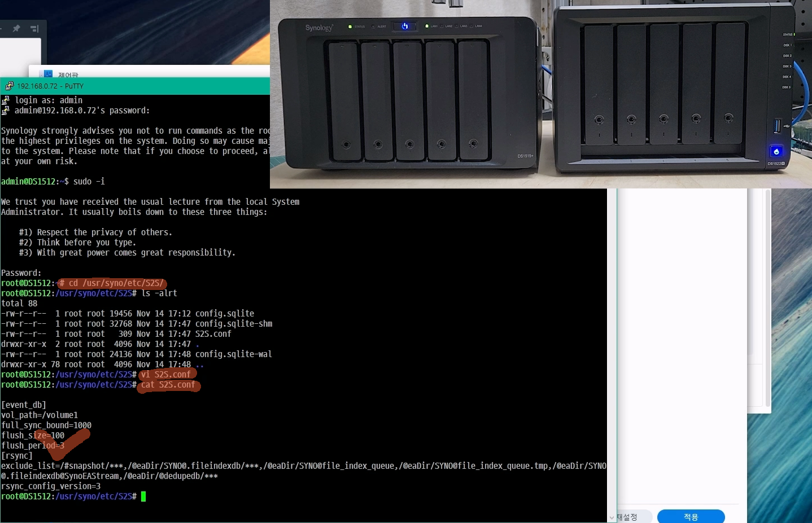The image size is (812, 523).
Task: Click the '192.168.0.72 - PuTTY' window title
Action: click(x=50, y=86)
